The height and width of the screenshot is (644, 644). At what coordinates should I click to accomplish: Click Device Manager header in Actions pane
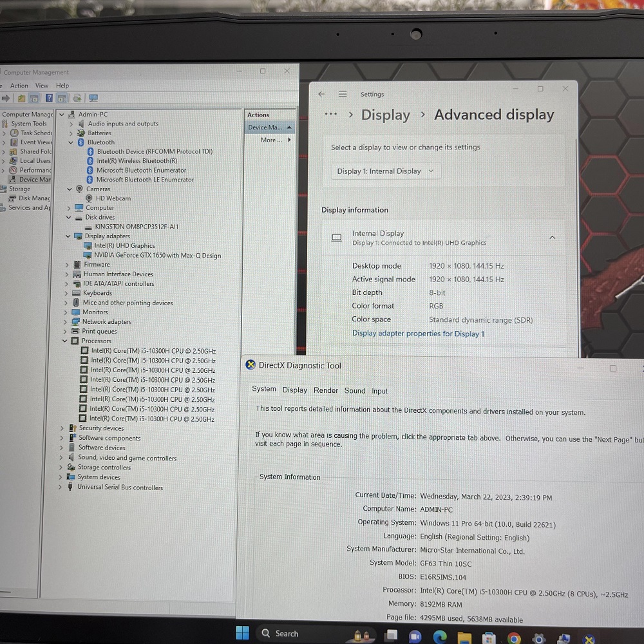tap(270, 128)
